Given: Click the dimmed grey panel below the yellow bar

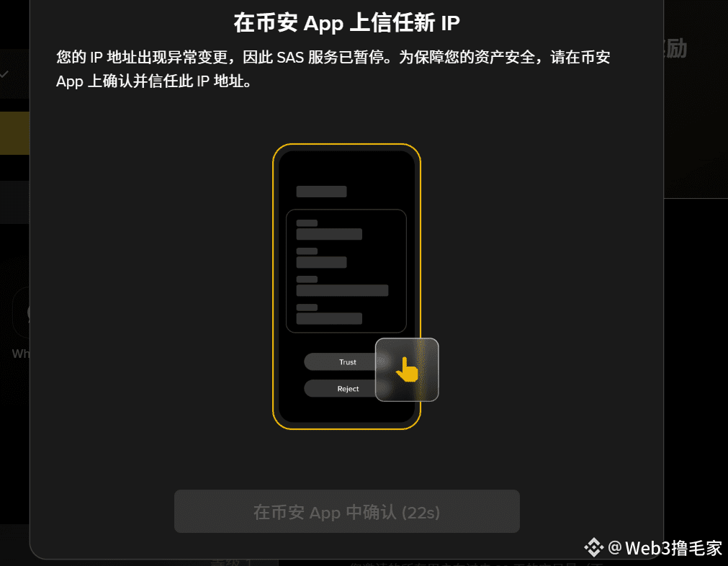Looking at the screenshot, I should pyautogui.click(x=14, y=202).
